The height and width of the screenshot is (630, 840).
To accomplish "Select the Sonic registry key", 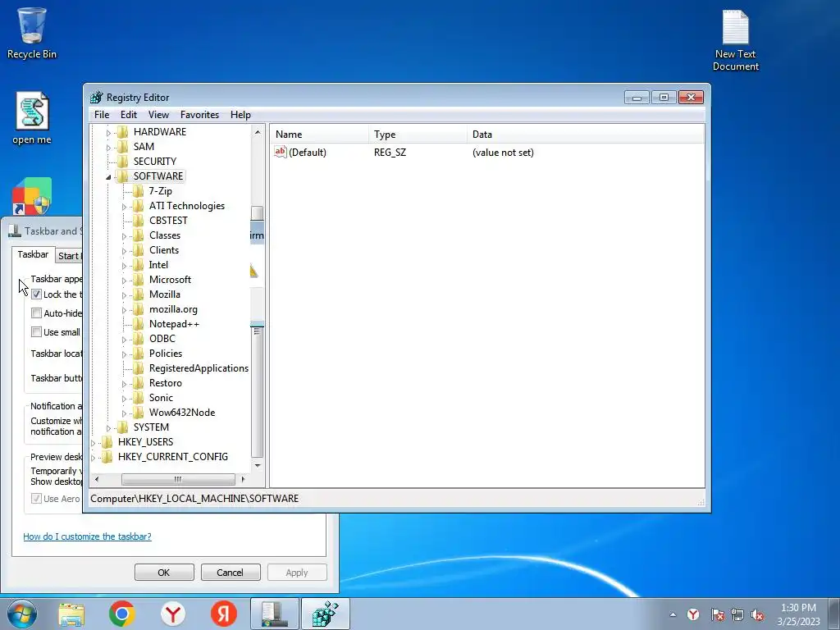I will point(161,398).
